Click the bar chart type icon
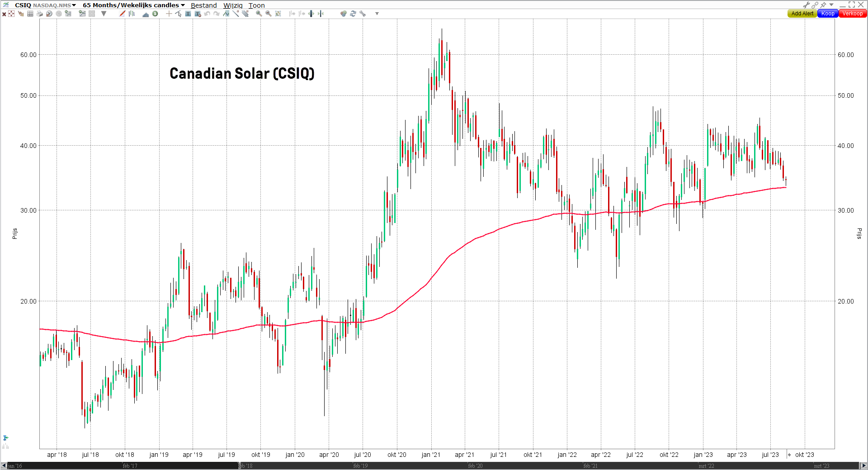The image size is (868, 470). [x=132, y=14]
